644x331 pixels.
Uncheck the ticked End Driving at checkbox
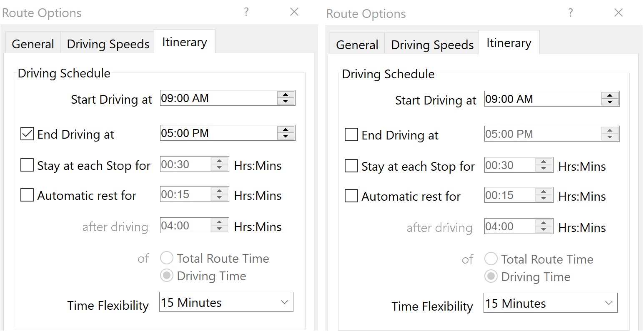coord(27,134)
